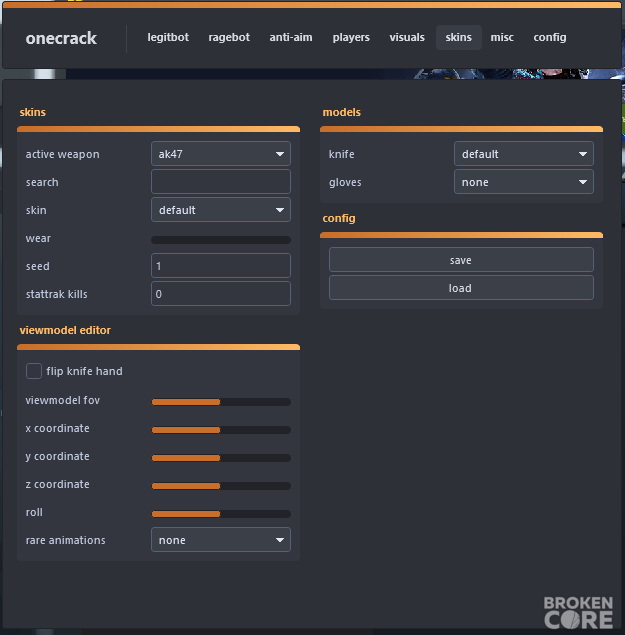The width and height of the screenshot is (625, 635).
Task: Open the players tab
Action: click(x=351, y=37)
